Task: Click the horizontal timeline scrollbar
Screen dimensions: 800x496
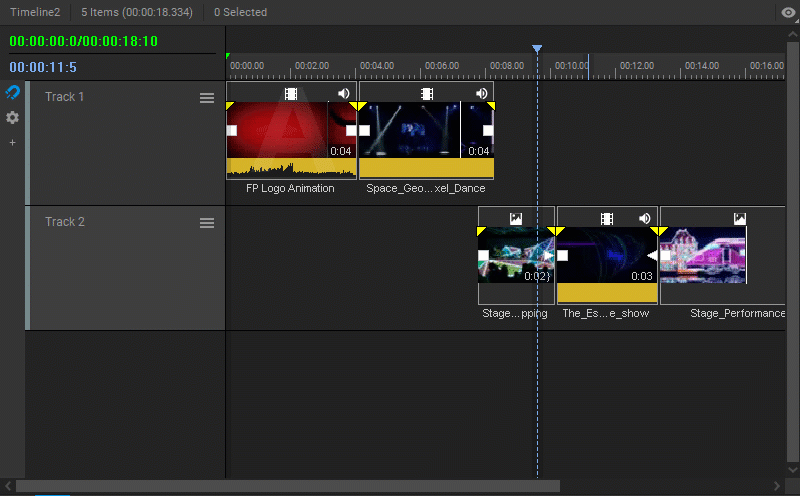Action: click(288, 486)
